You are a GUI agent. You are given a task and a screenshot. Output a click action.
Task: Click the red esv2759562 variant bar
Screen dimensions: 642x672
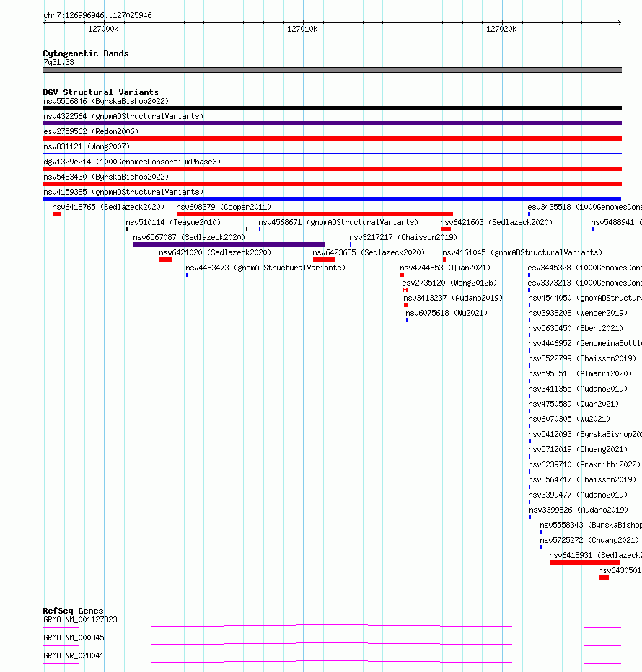point(332,138)
